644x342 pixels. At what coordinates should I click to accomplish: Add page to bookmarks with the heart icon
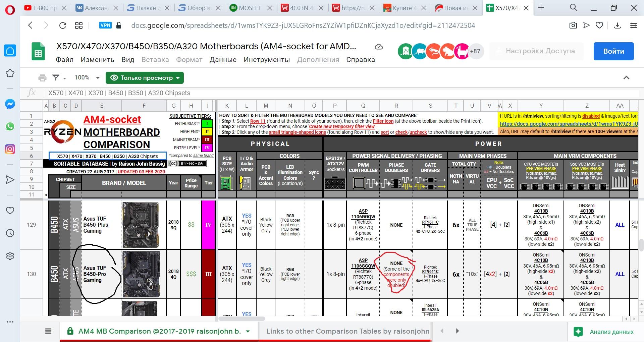599,25
